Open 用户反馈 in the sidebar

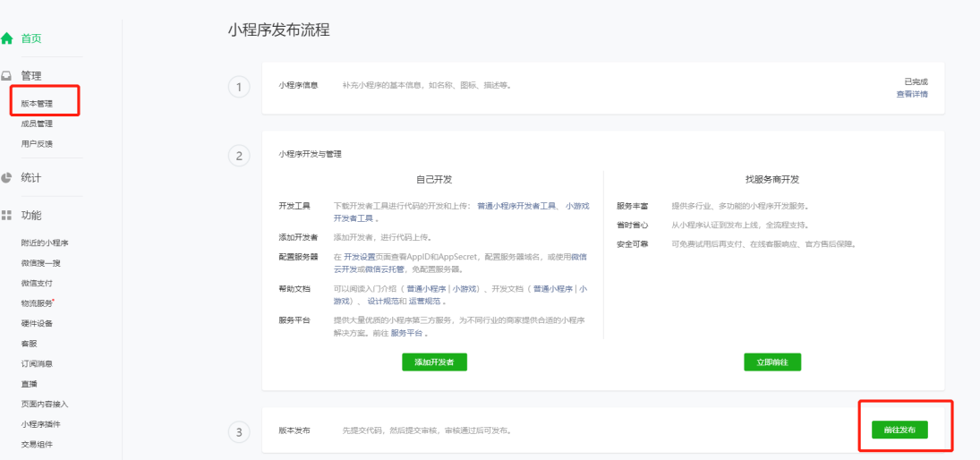[37, 144]
